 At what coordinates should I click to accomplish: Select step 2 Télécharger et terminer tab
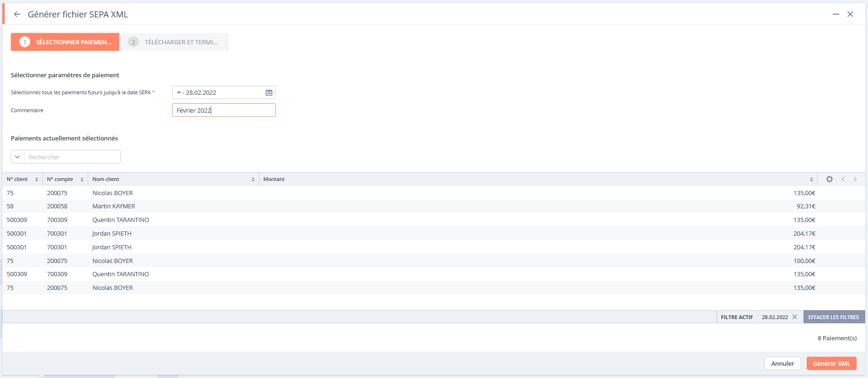(x=174, y=42)
